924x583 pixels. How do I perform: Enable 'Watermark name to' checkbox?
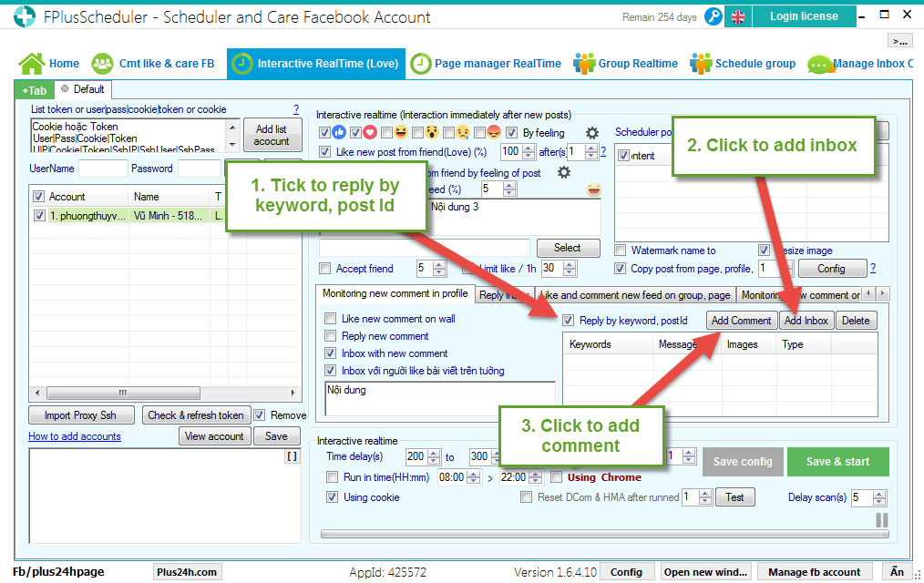(620, 251)
